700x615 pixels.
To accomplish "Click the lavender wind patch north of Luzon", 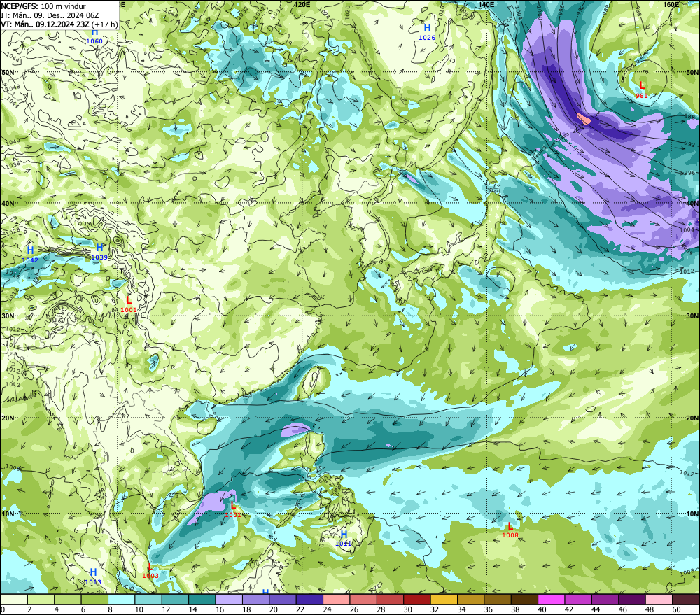I will (x=295, y=430).
